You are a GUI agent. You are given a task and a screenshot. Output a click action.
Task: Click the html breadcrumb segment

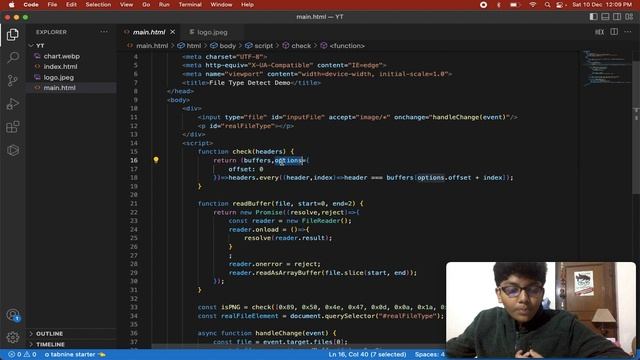click(x=193, y=46)
